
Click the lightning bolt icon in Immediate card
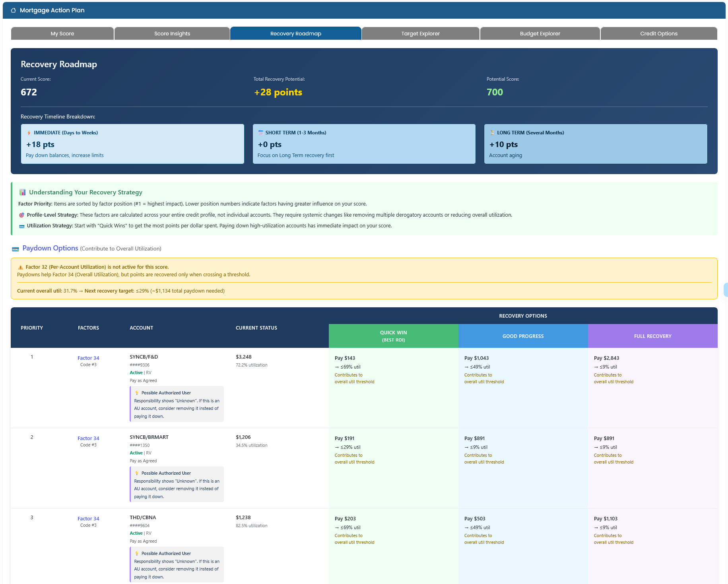pos(29,133)
